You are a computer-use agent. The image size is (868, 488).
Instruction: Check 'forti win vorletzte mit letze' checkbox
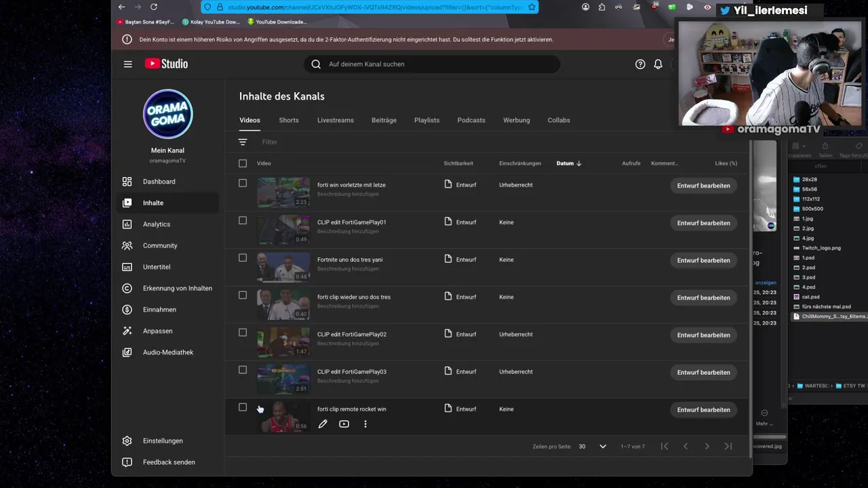[x=243, y=183]
